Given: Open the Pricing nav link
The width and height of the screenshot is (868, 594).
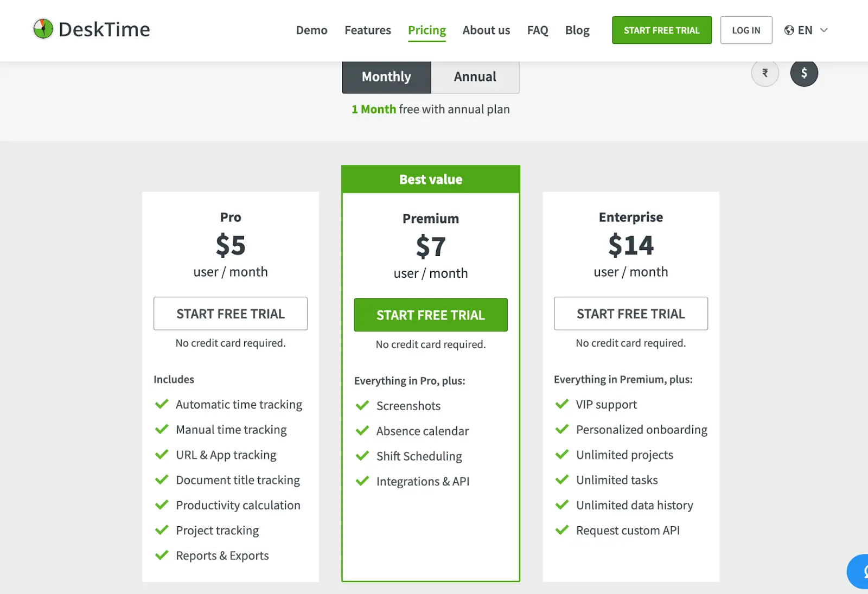Looking at the screenshot, I should (427, 31).
